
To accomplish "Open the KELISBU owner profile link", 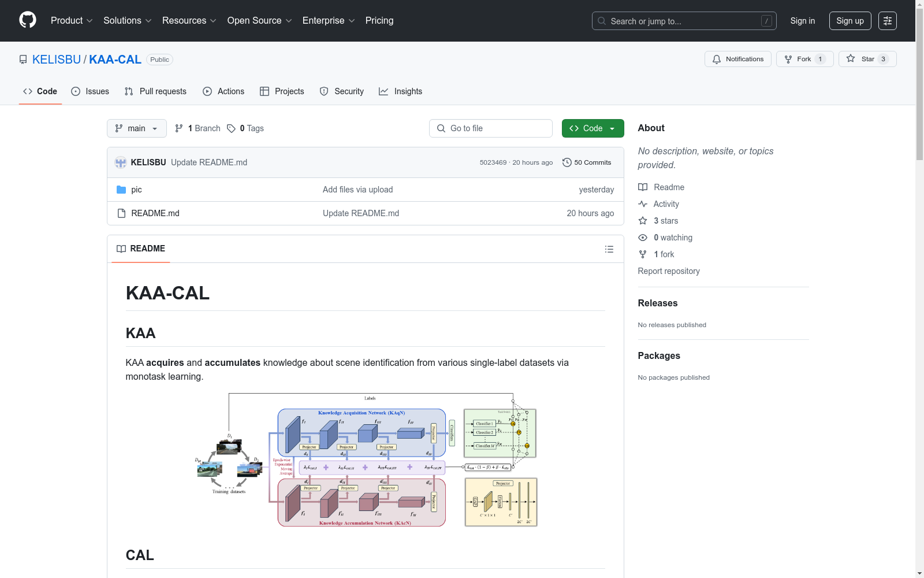I will pos(57,60).
